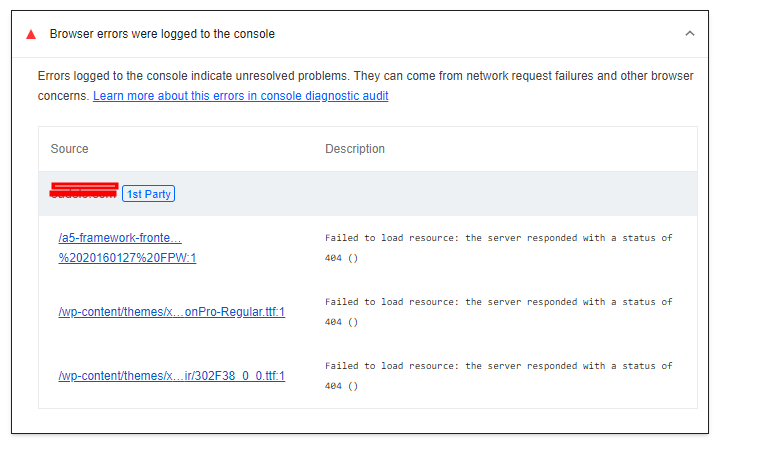The image size is (763, 452).
Task: Open the a5-framework-fronte source link
Action: click(x=120, y=238)
